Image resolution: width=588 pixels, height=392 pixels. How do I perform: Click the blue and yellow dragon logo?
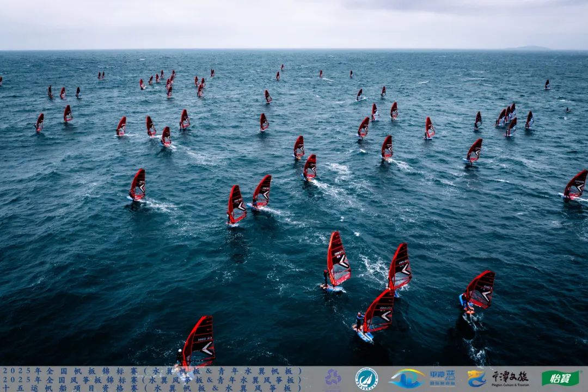(476, 378)
